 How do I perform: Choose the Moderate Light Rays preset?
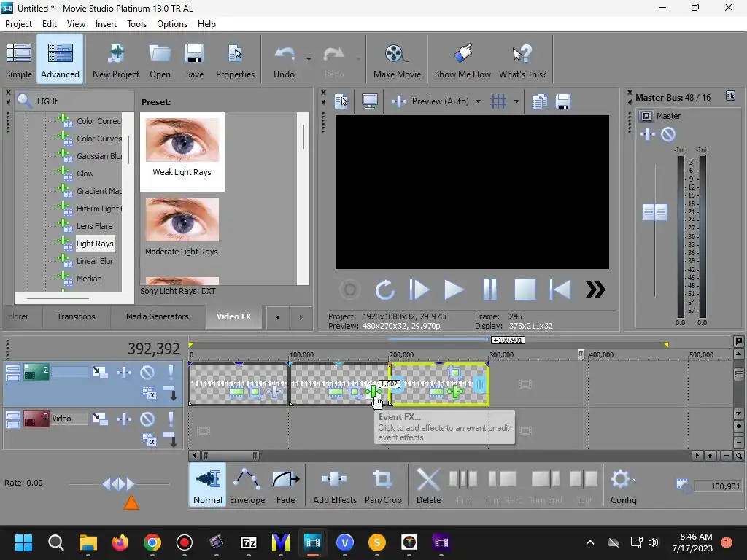pyautogui.click(x=182, y=227)
